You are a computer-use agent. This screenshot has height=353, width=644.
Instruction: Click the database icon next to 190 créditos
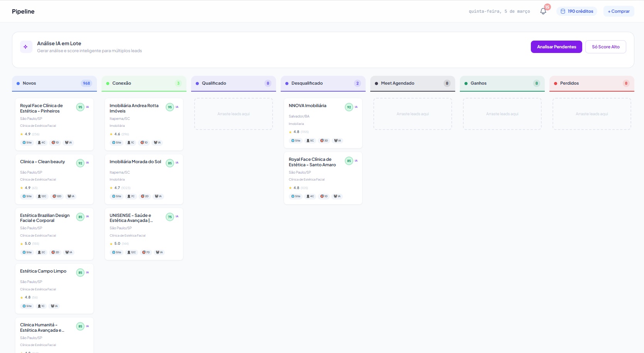point(563,11)
